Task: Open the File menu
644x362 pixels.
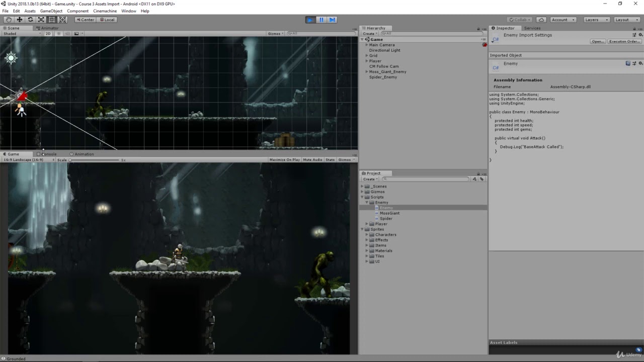Action: (5, 11)
